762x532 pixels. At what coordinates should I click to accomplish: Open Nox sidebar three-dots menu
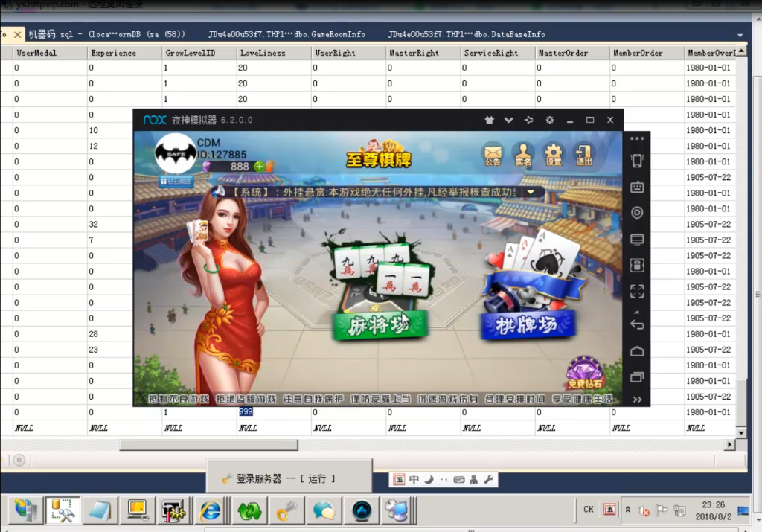tap(637, 138)
